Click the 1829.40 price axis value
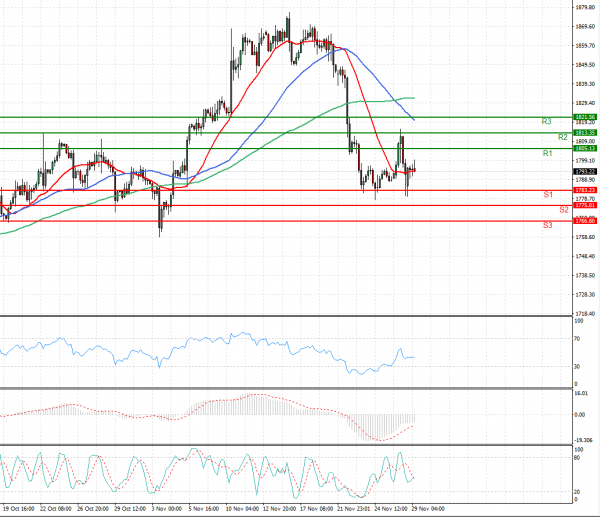 (x=585, y=103)
